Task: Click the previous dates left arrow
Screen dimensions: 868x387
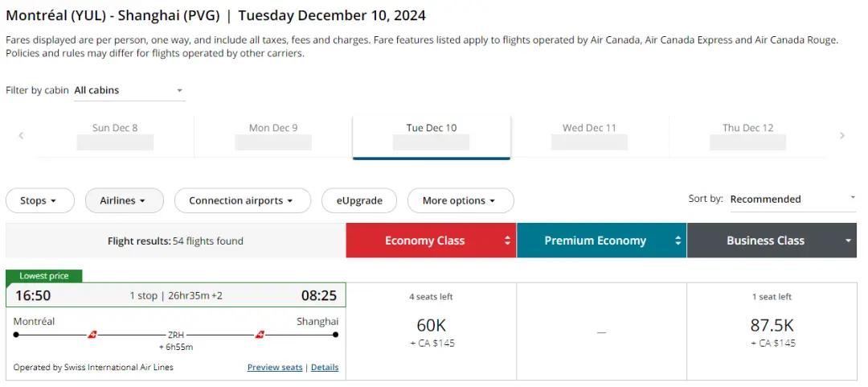Action: [x=21, y=136]
